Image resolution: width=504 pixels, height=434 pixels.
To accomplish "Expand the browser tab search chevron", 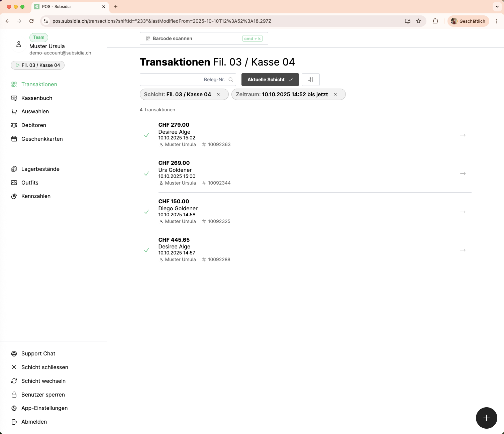I will (497, 7).
